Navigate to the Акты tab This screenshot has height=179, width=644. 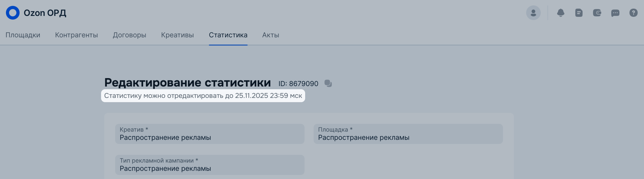(x=270, y=35)
